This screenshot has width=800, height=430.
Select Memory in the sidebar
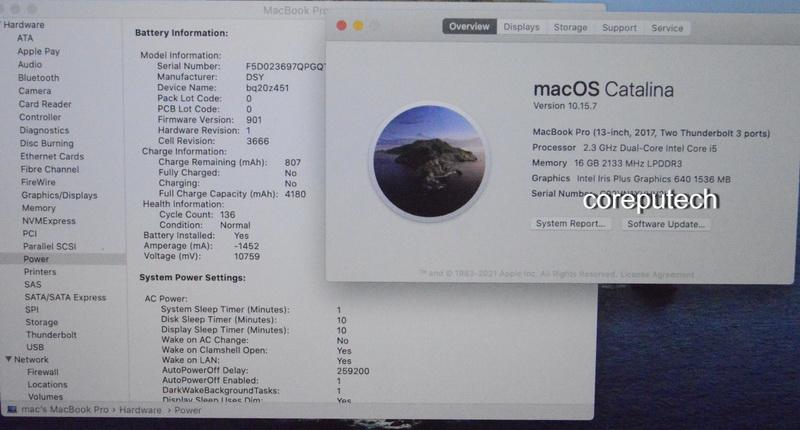pyautogui.click(x=38, y=208)
